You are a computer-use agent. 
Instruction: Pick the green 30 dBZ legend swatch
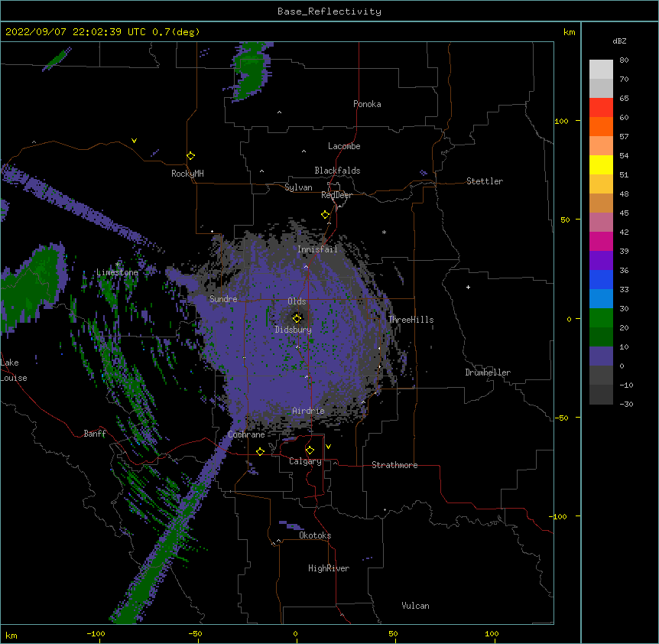601,318
